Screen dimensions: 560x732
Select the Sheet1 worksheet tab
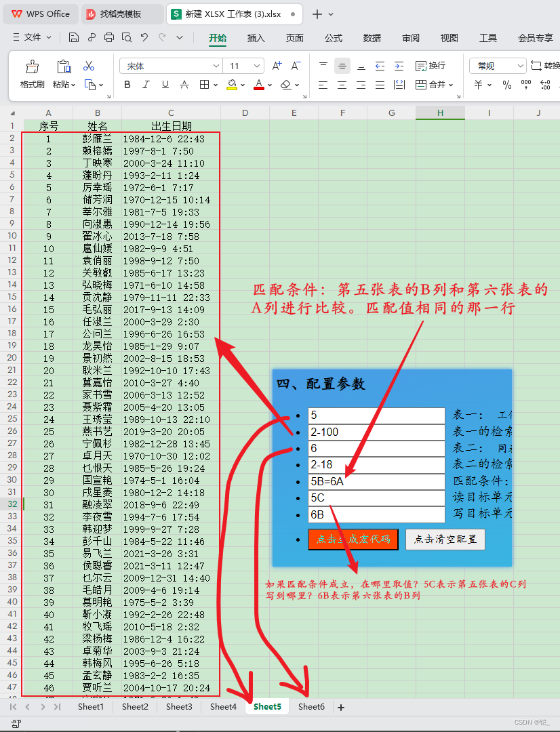point(91,706)
